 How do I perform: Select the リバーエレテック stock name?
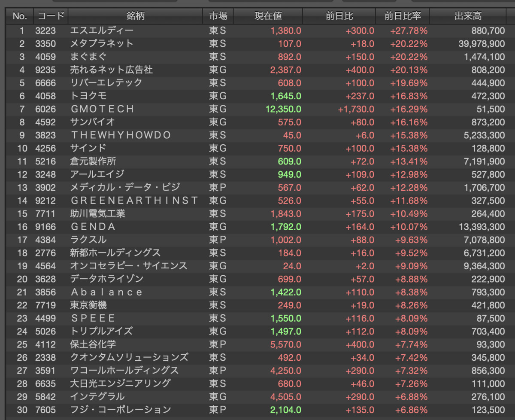pyautogui.click(x=106, y=83)
